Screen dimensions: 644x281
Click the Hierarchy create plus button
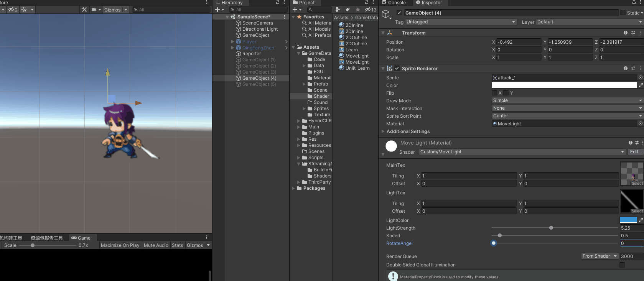pyautogui.click(x=217, y=10)
